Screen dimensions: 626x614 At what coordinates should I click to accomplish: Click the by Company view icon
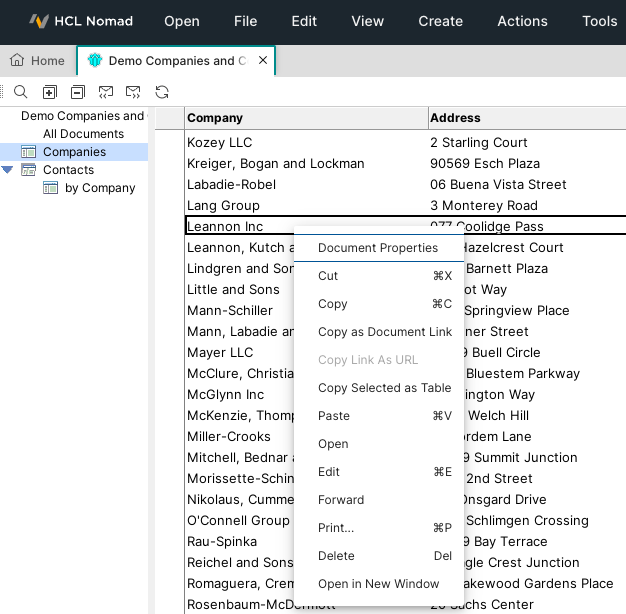tap(50, 188)
